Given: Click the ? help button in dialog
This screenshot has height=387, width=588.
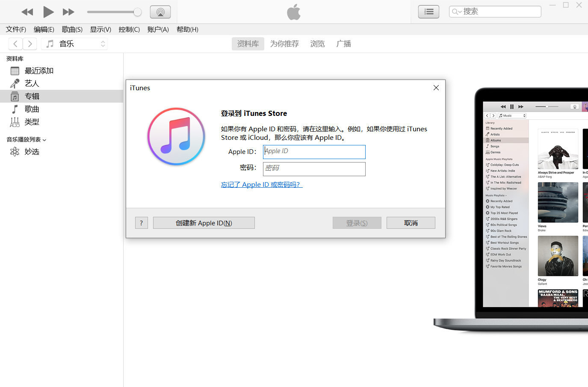Looking at the screenshot, I should point(142,223).
